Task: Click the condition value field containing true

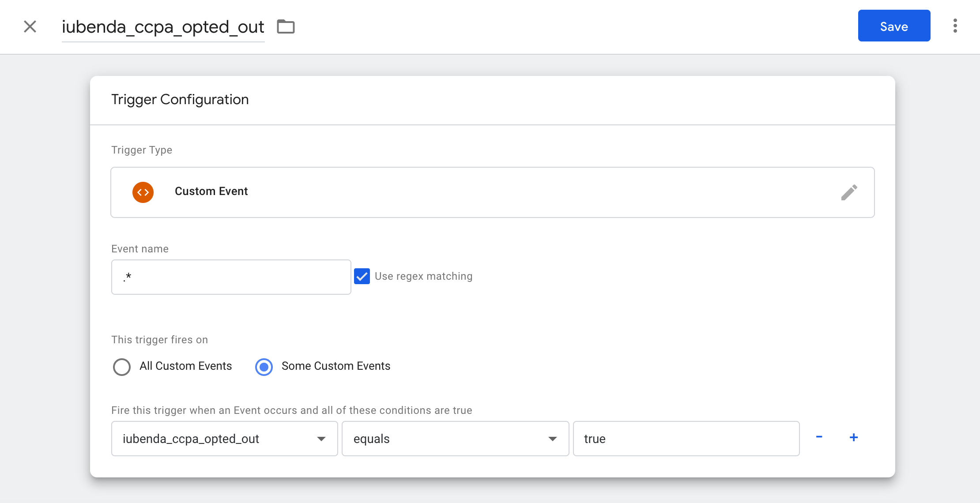Action: click(686, 438)
